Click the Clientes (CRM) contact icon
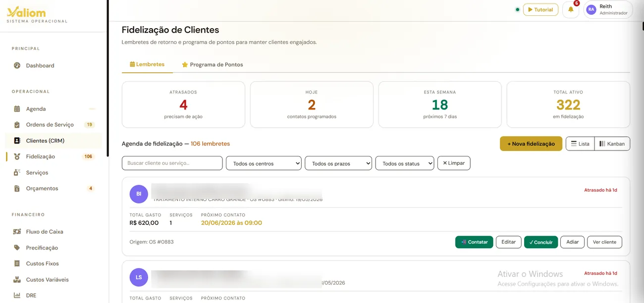 pos(17,141)
